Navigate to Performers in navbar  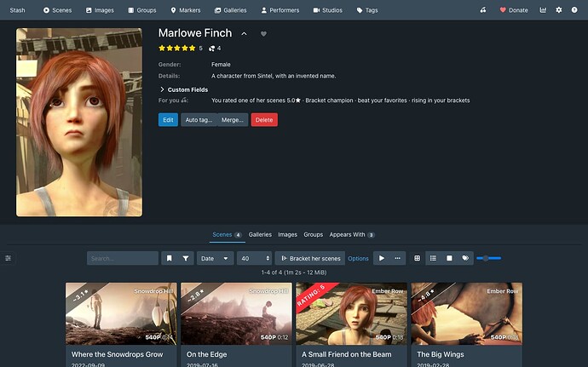pyautogui.click(x=280, y=10)
